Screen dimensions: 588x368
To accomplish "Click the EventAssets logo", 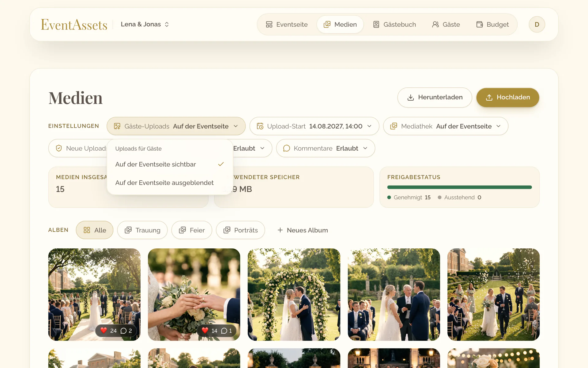I will click(74, 25).
